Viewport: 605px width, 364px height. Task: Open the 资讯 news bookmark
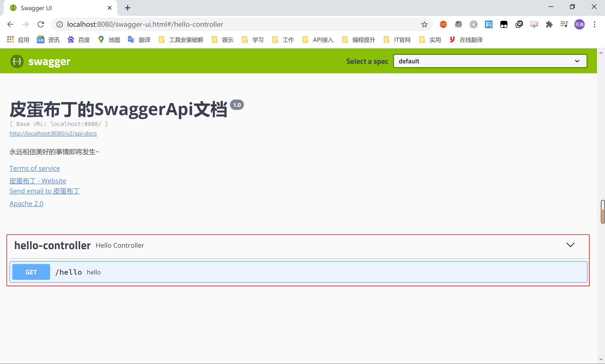pyautogui.click(x=48, y=40)
